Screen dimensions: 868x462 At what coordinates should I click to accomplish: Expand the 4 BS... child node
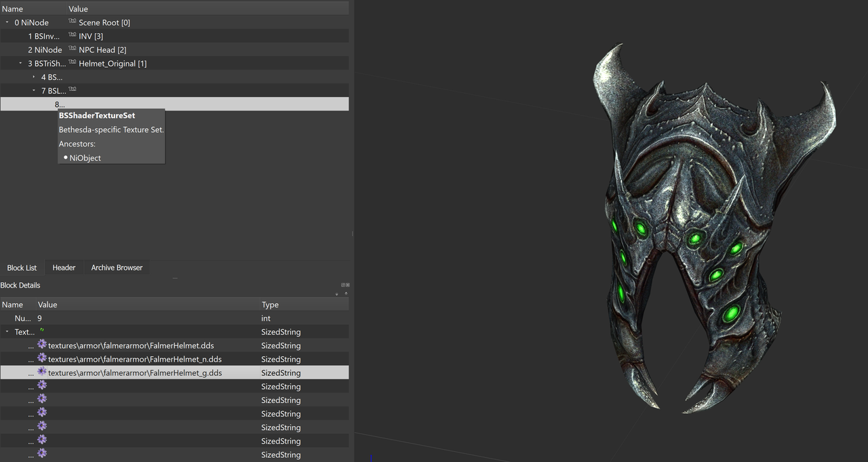click(34, 77)
